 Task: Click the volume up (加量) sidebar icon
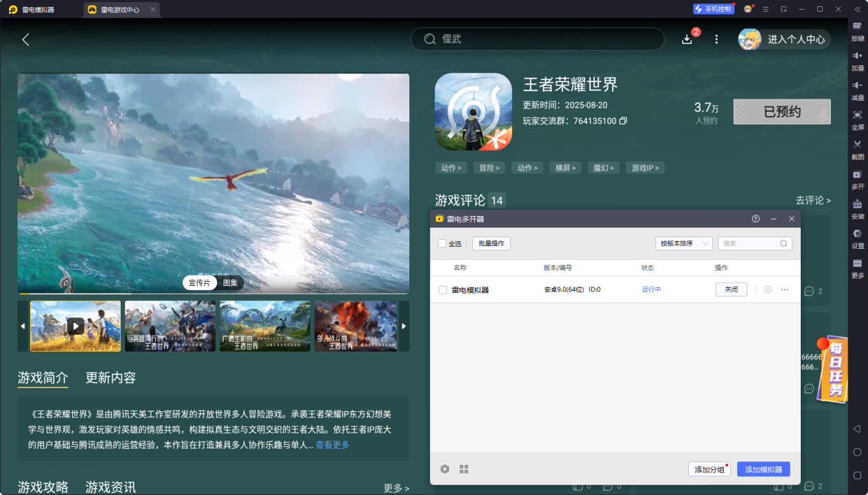[857, 56]
